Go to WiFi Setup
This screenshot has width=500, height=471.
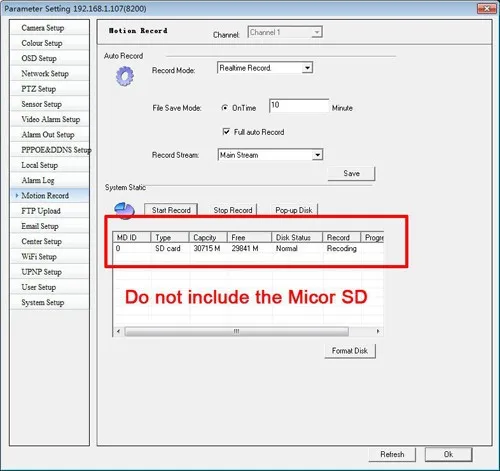(x=50, y=257)
